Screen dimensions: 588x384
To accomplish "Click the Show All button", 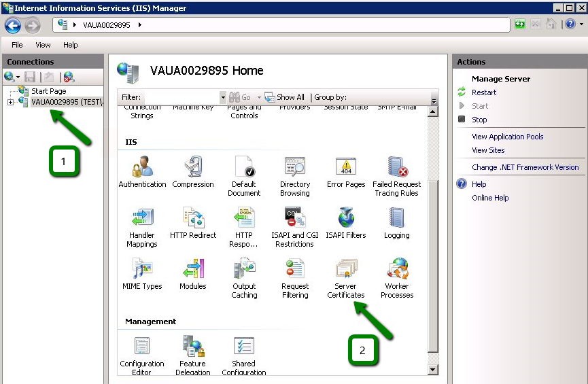I will tap(285, 97).
